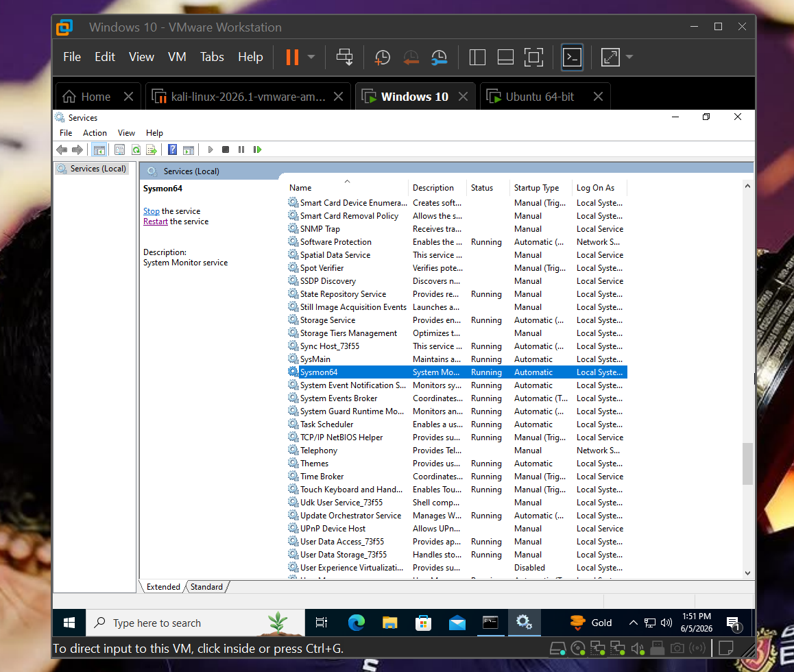
Task: Switch to the Extended view tab
Action: pos(163,587)
